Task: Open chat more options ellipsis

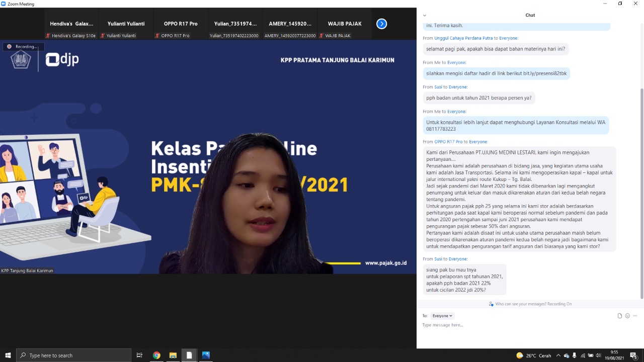Action: (x=635, y=316)
